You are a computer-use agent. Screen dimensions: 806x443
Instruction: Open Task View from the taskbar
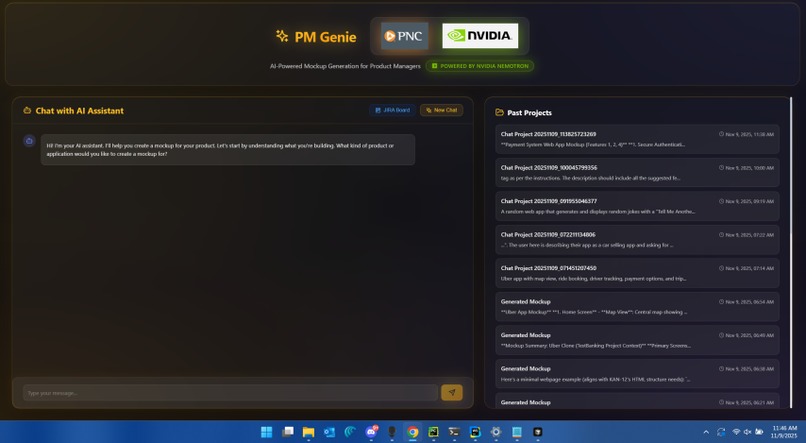tap(288, 432)
